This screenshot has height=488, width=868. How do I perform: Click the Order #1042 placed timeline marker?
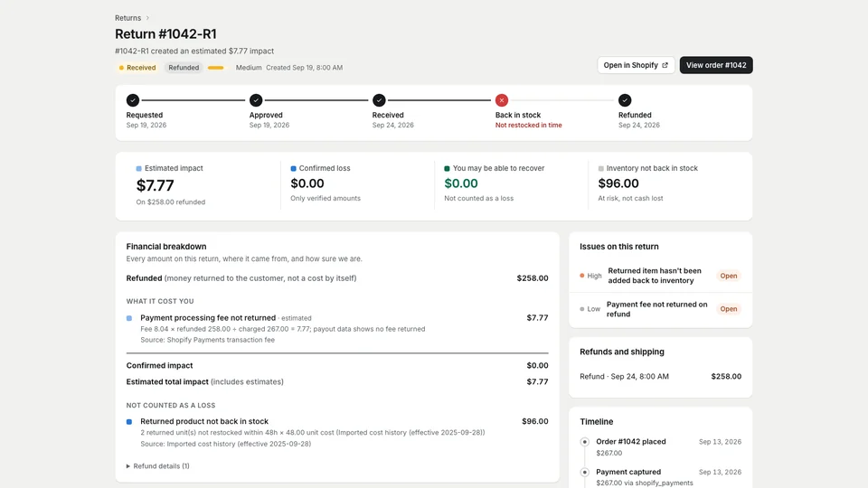click(585, 442)
